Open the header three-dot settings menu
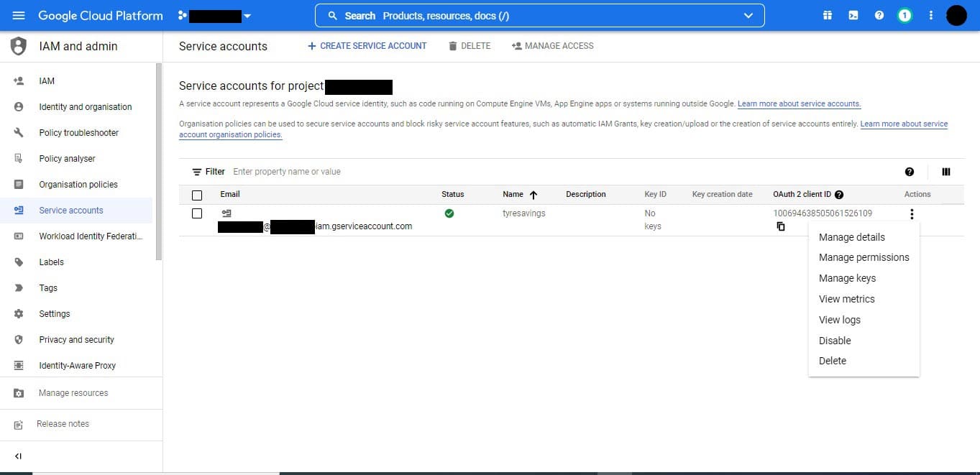 click(931, 15)
